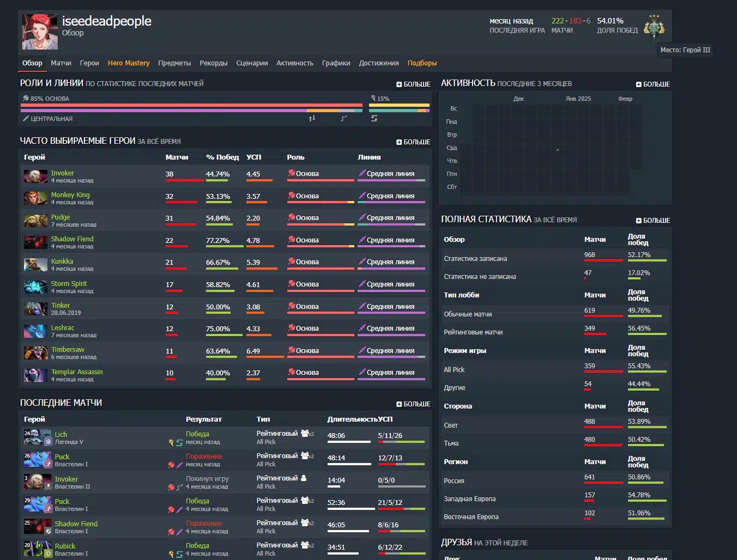
Task: Click the solo player icon on Invoker match
Action: click(x=304, y=478)
